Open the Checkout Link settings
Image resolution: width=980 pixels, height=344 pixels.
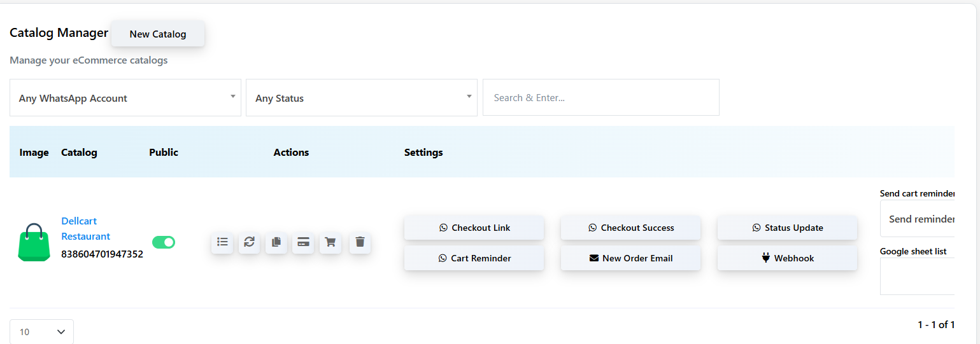click(474, 228)
